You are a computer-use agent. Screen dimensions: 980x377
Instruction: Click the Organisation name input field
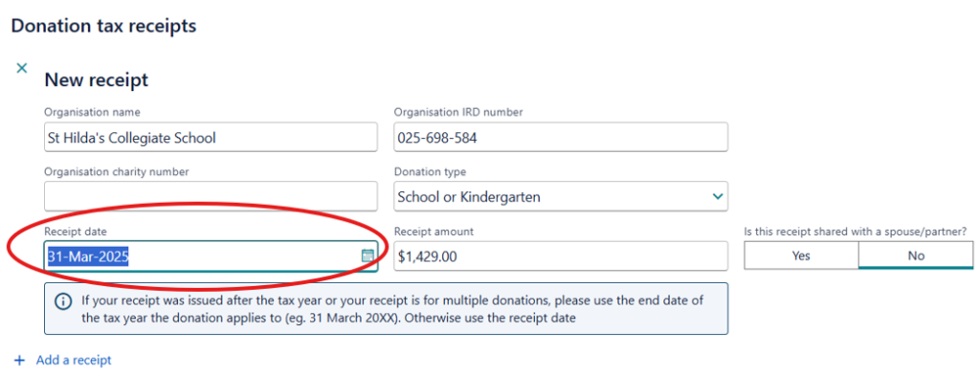pyautogui.click(x=211, y=138)
